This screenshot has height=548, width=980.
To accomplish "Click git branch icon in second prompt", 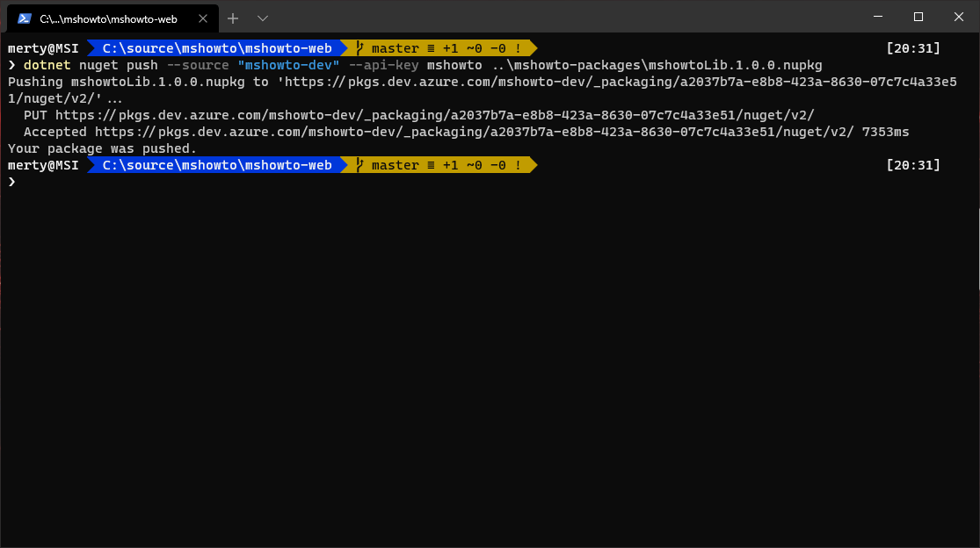I will (x=359, y=165).
